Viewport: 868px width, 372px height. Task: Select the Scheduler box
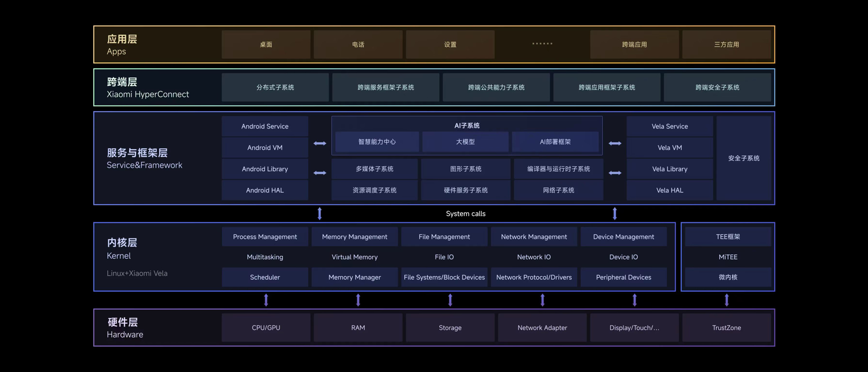(265, 277)
